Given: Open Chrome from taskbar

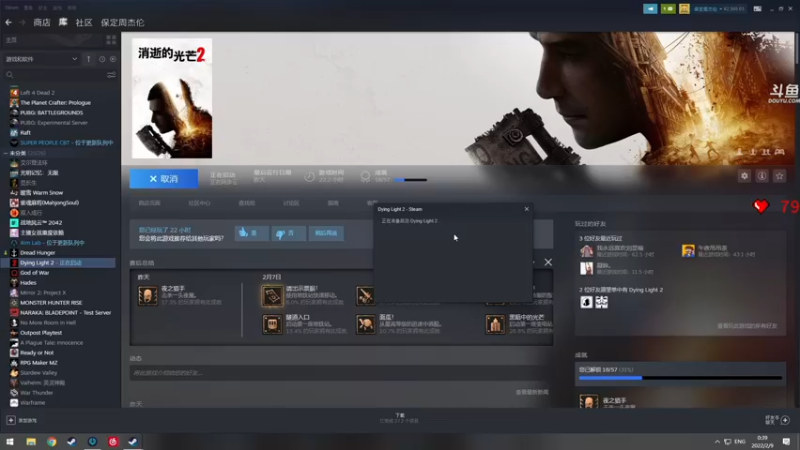Looking at the screenshot, I should coord(52,442).
